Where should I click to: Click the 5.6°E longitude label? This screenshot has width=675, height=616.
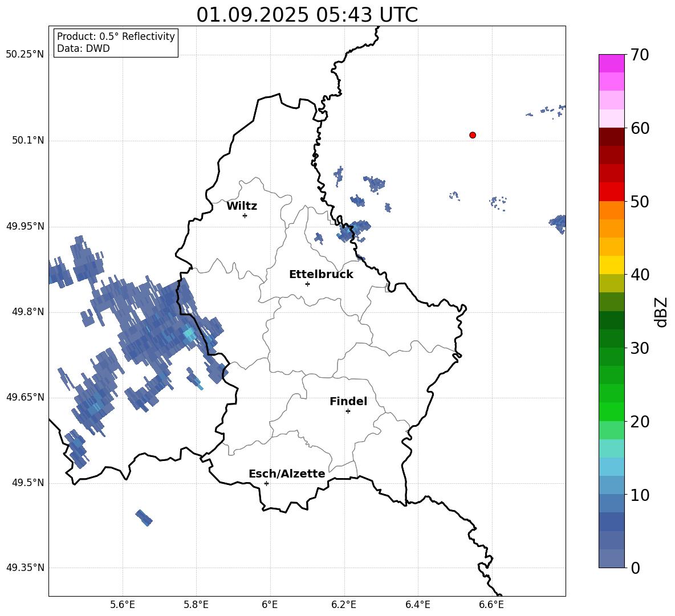pos(123,605)
